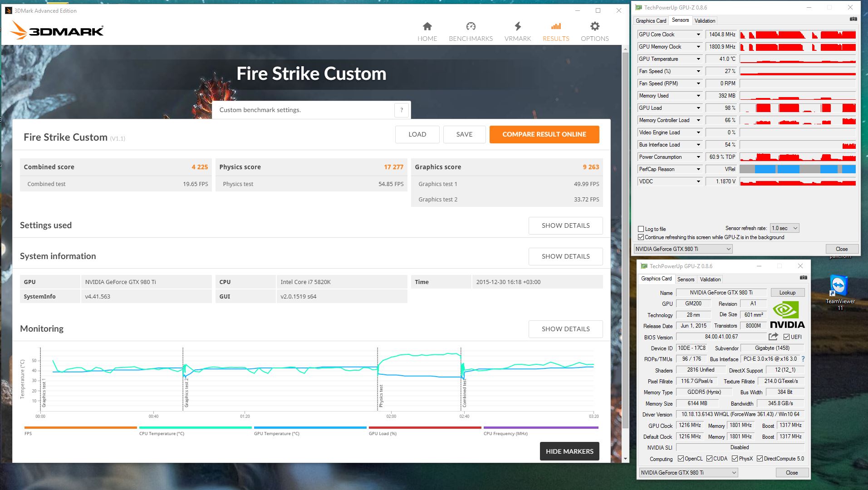Screen dimensions: 868x490
Task: Click the 3DMark logo
Action: (x=57, y=30)
